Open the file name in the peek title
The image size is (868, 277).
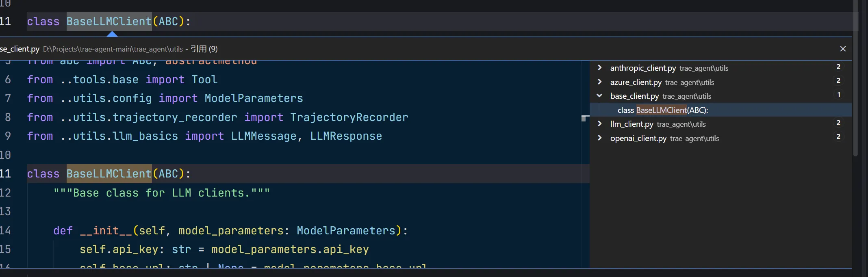20,49
